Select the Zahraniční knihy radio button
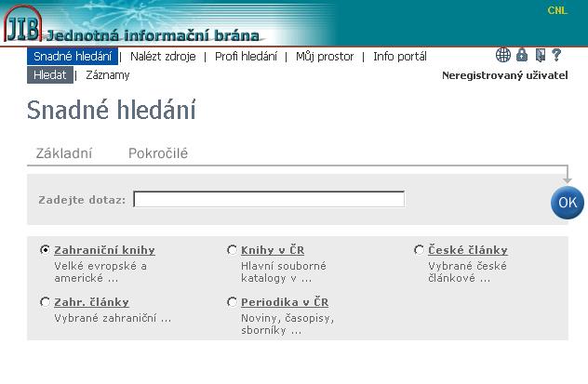 pyautogui.click(x=45, y=249)
